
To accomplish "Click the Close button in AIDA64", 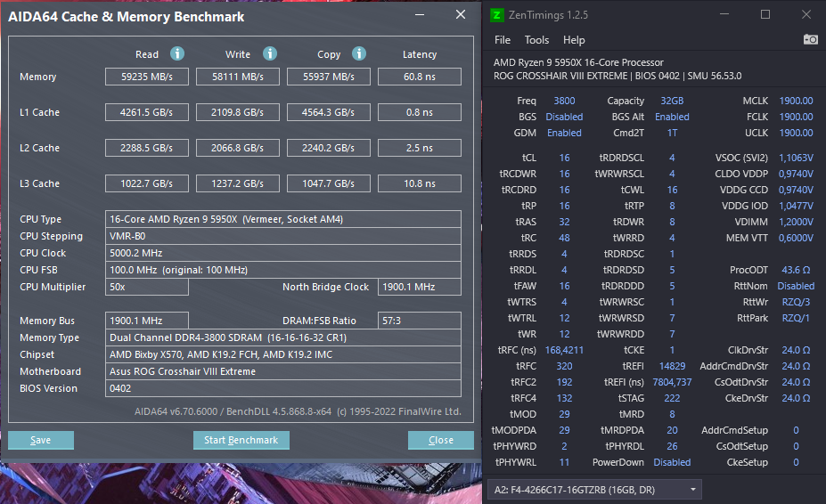I will coord(440,440).
